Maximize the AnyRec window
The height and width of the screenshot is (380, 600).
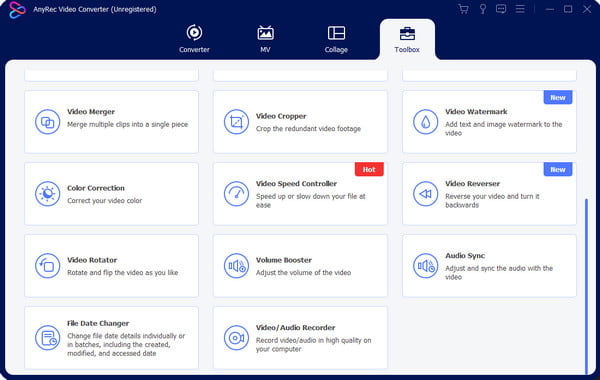point(568,9)
